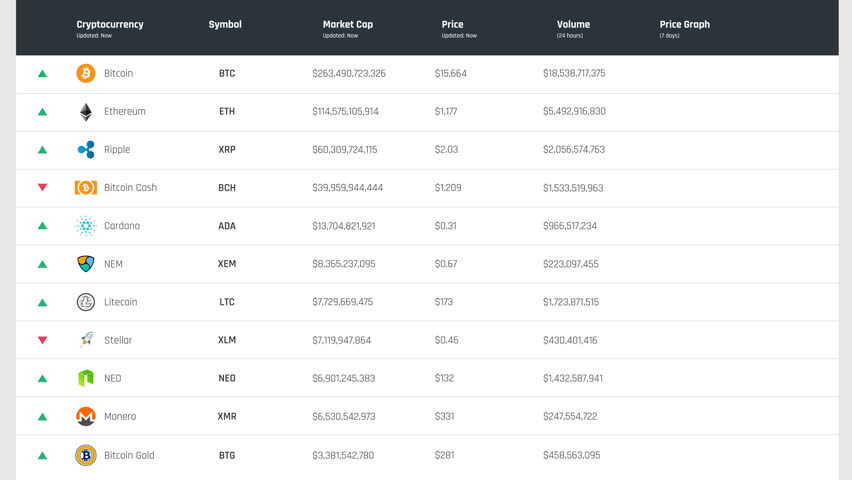Click the red down arrow beside Bitcoin Cash

tap(42, 187)
